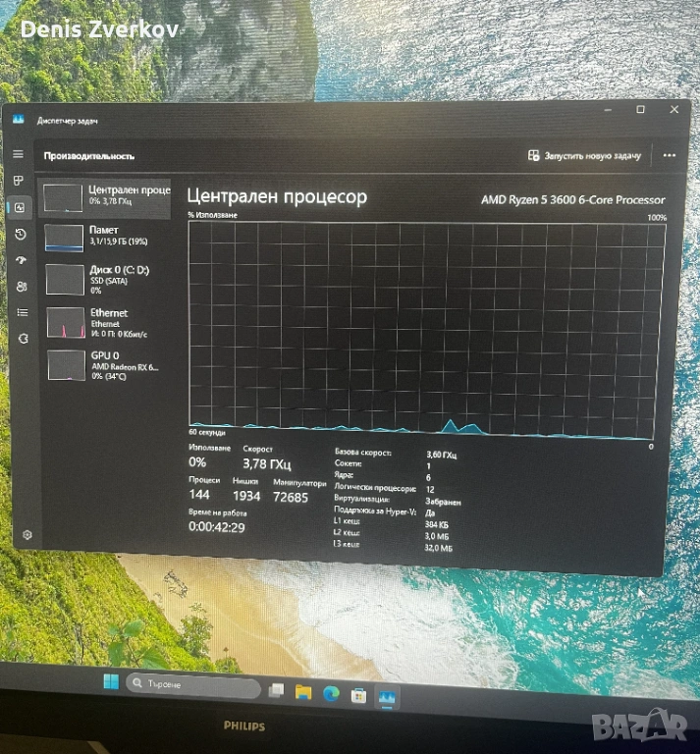
Task: Open Startup apps page icon
Action: (21, 260)
